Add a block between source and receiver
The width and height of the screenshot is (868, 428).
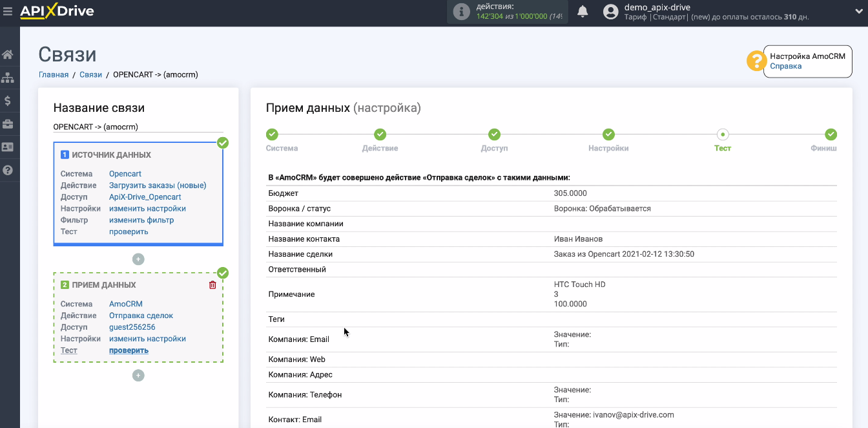pos(138,259)
